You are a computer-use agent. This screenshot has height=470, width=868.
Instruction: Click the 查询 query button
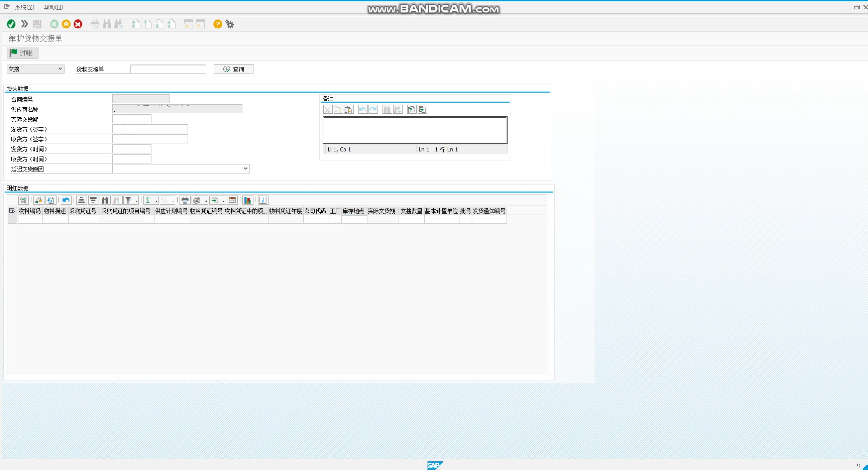(x=233, y=69)
